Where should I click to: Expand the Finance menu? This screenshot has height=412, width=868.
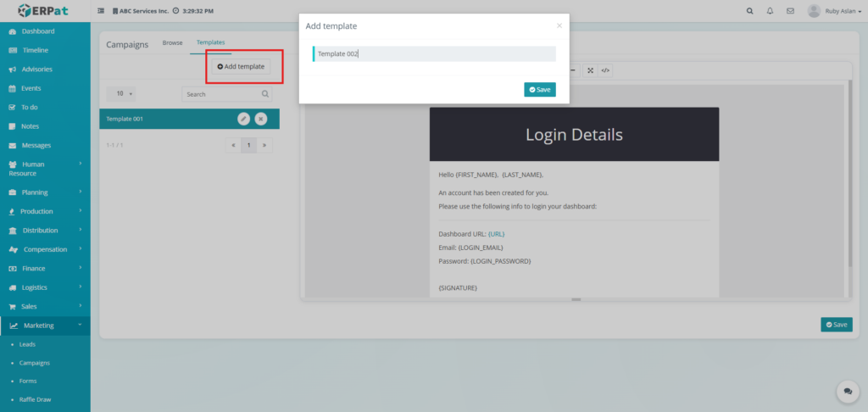point(46,269)
